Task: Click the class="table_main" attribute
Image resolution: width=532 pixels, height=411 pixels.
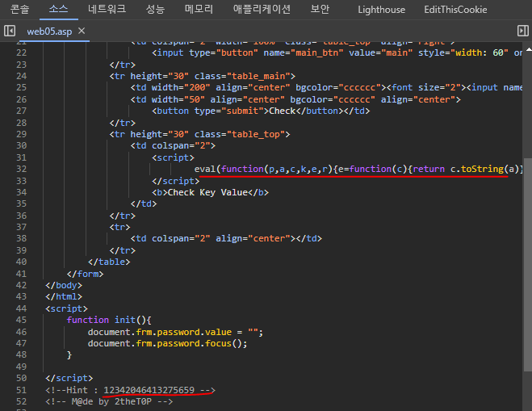Action: (x=242, y=76)
